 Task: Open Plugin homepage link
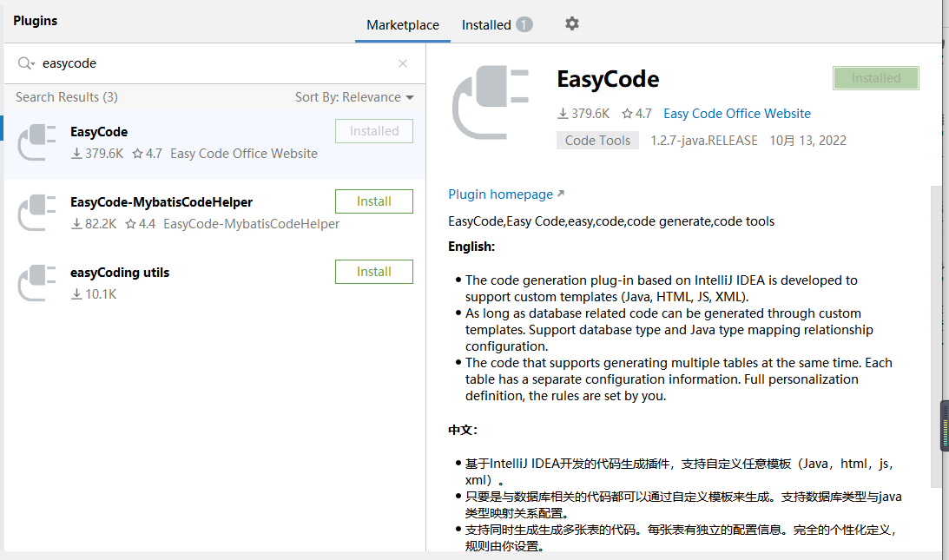click(506, 194)
